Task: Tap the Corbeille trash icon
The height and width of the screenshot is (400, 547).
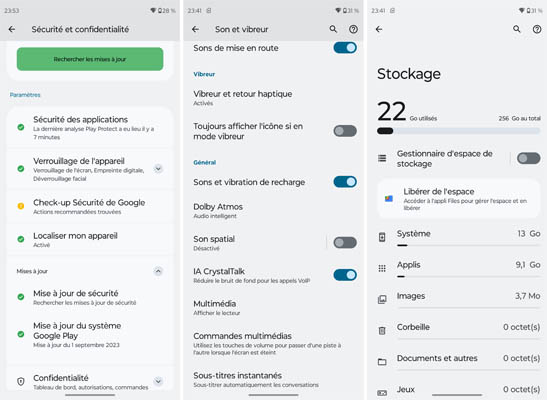Action: click(x=382, y=330)
